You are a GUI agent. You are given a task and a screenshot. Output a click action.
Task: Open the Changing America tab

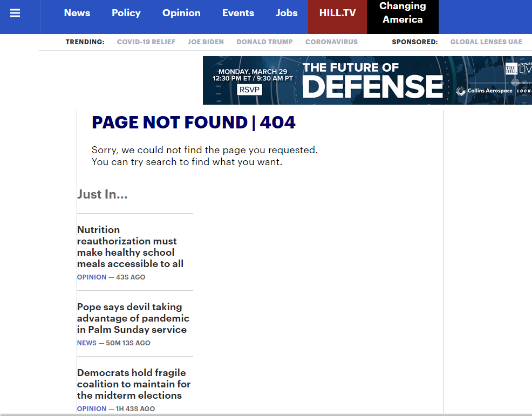point(403,17)
